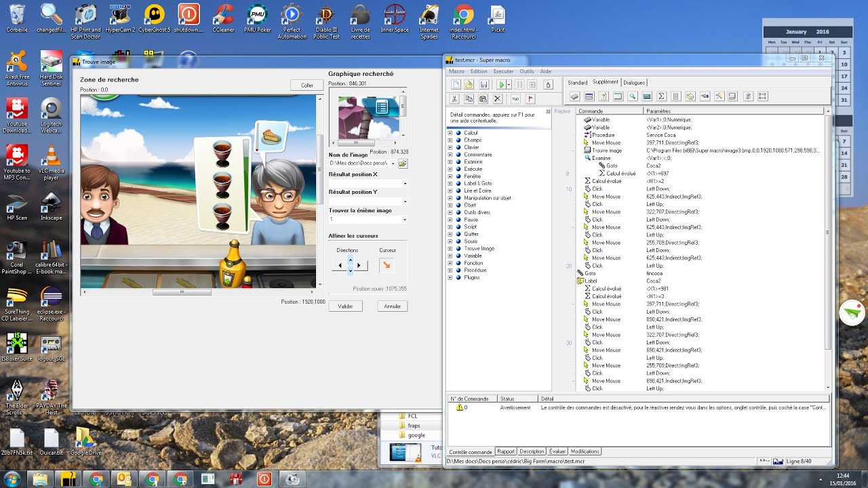
Task: Click the Valider button
Action: [x=345, y=306]
